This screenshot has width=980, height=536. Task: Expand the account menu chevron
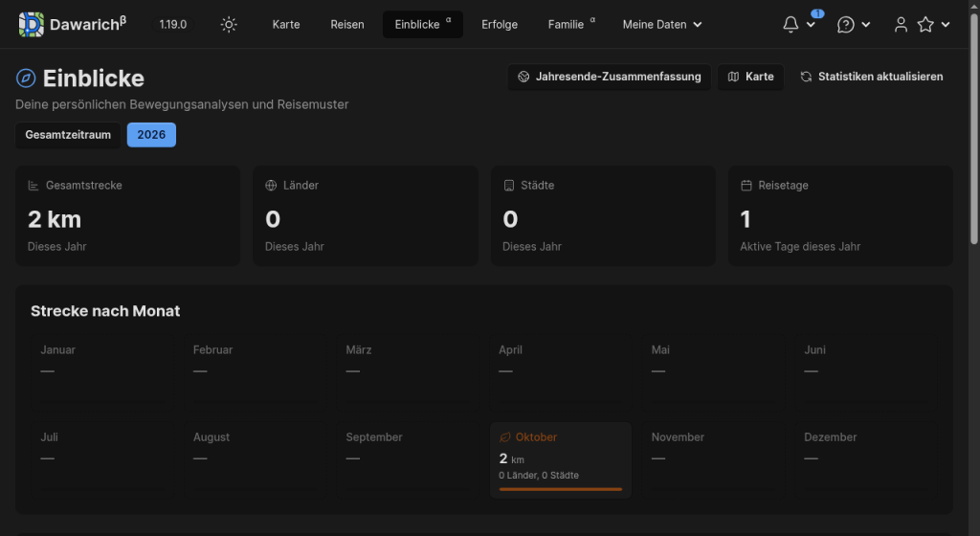tap(946, 24)
